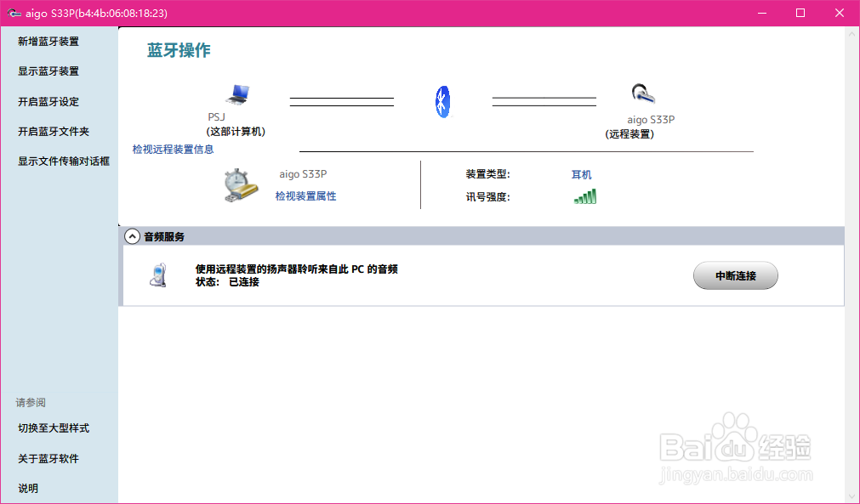Screen dimensions: 860x504
Task: Close the aigo S33P window
Action: [x=839, y=13]
